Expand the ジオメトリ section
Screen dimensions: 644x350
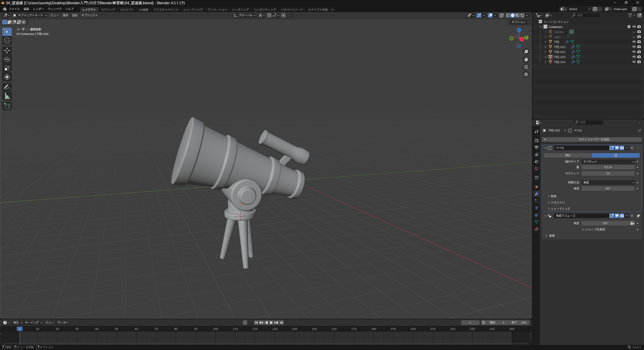[557, 202]
